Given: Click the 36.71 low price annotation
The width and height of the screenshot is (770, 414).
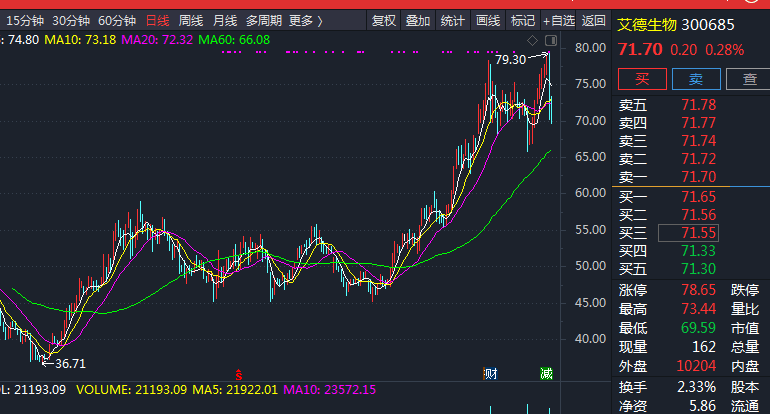Looking at the screenshot, I should click(x=70, y=364).
